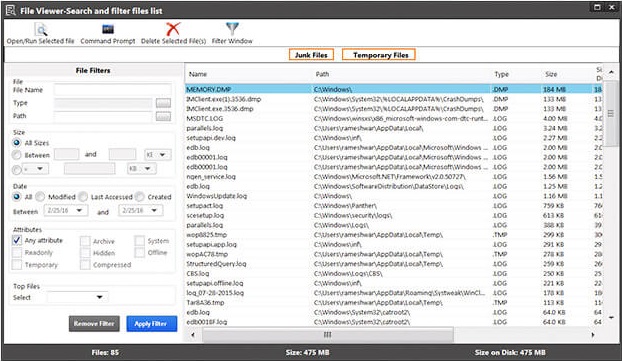Select the Modified date radio button

point(40,196)
